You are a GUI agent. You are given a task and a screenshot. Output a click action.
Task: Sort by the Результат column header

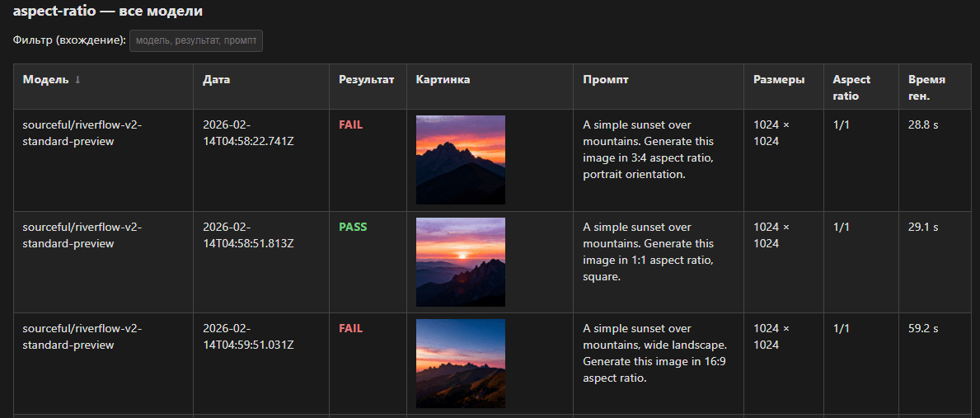(x=366, y=80)
